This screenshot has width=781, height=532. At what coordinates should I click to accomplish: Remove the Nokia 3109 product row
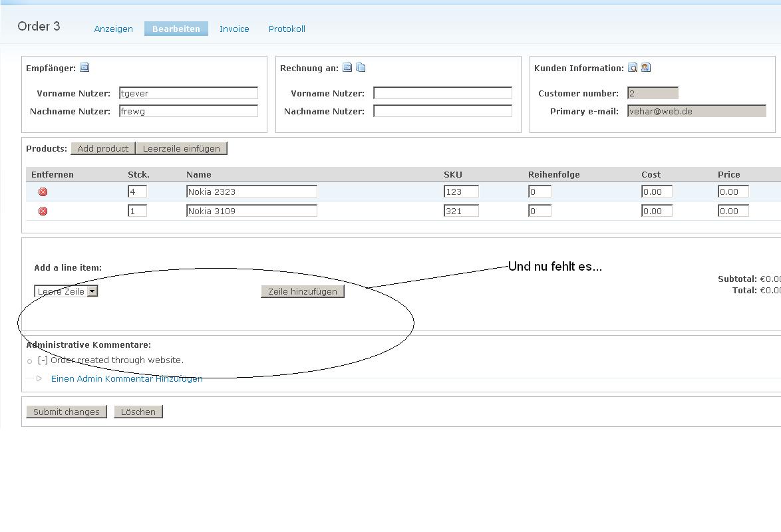(43, 211)
